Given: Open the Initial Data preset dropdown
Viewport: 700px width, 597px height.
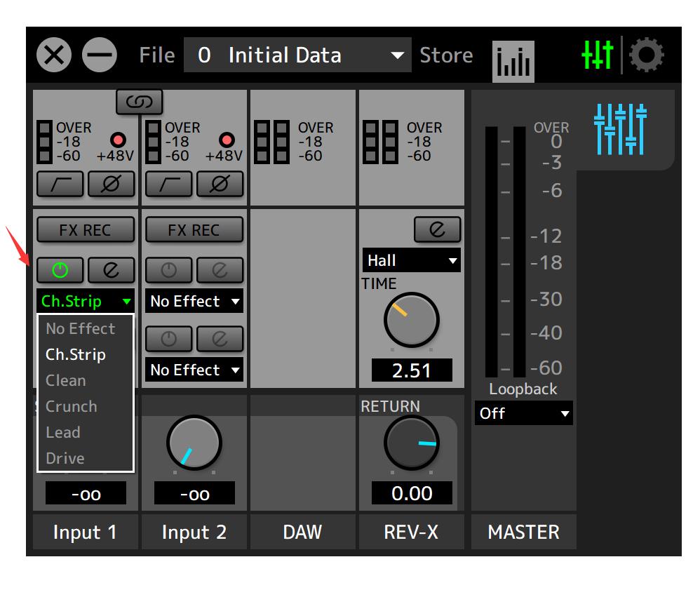Looking at the screenshot, I should [x=297, y=55].
